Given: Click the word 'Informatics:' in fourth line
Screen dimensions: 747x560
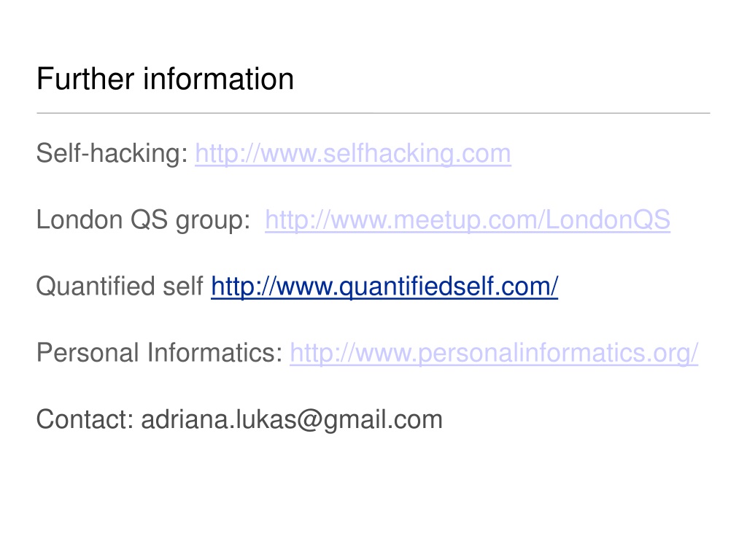Looking at the screenshot, I should [x=215, y=353].
